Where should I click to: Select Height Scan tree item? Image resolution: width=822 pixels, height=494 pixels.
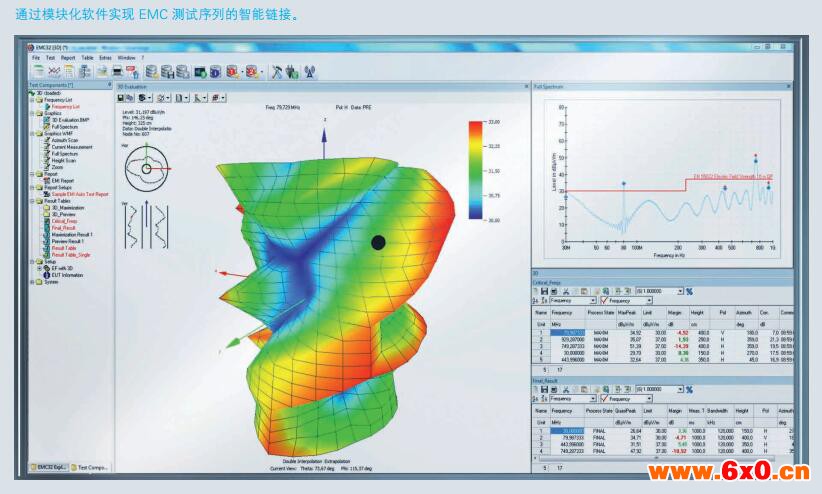(x=63, y=161)
